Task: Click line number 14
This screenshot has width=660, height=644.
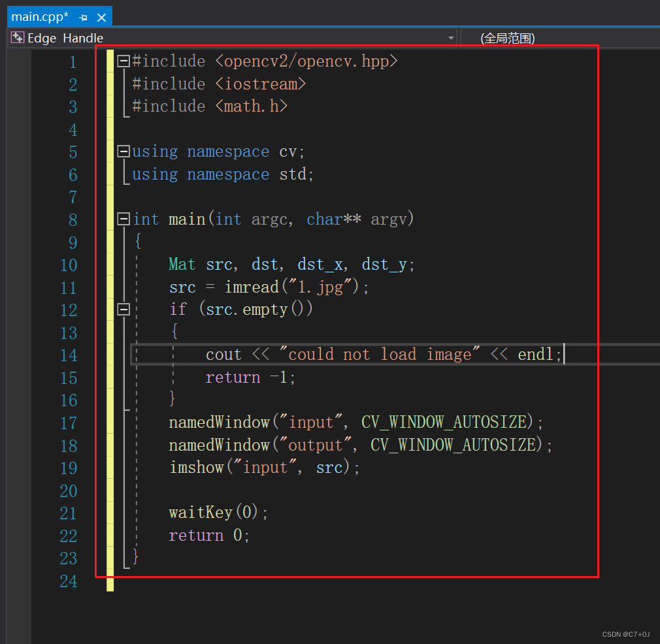Action: (69, 355)
